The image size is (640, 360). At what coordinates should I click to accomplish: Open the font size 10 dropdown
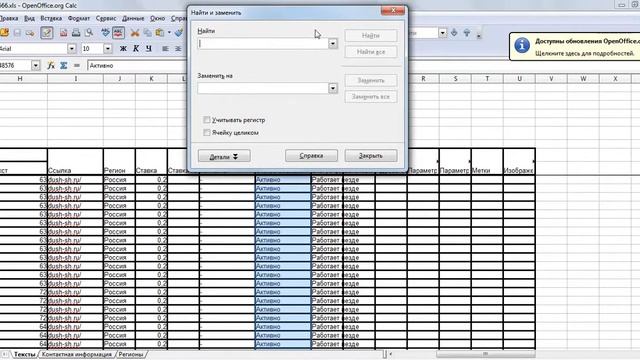pos(108,49)
